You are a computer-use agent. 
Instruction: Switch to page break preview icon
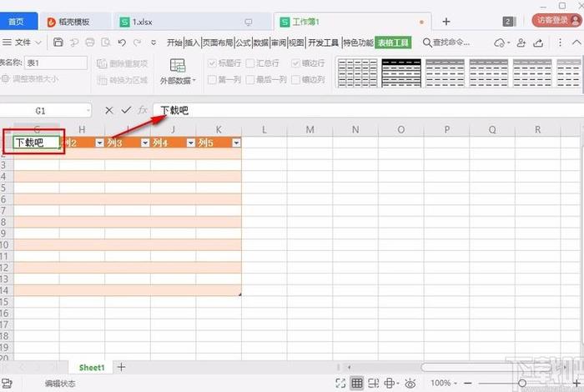[x=373, y=383]
